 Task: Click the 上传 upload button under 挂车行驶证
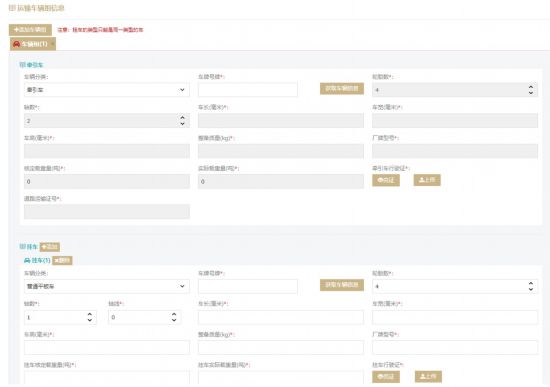428,376
